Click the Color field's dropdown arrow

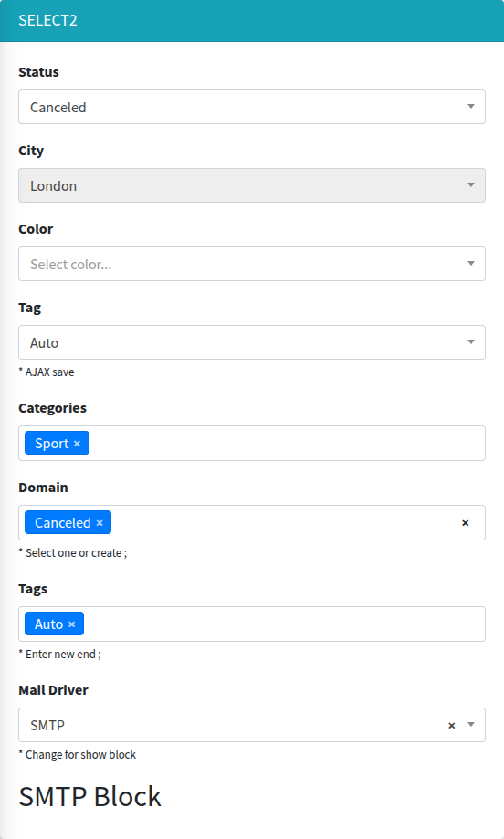(x=471, y=263)
